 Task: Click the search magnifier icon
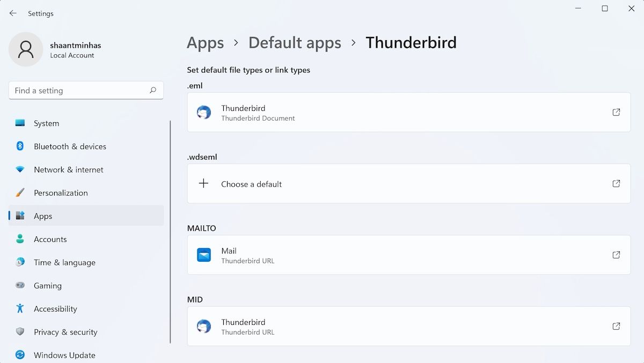[x=153, y=91]
